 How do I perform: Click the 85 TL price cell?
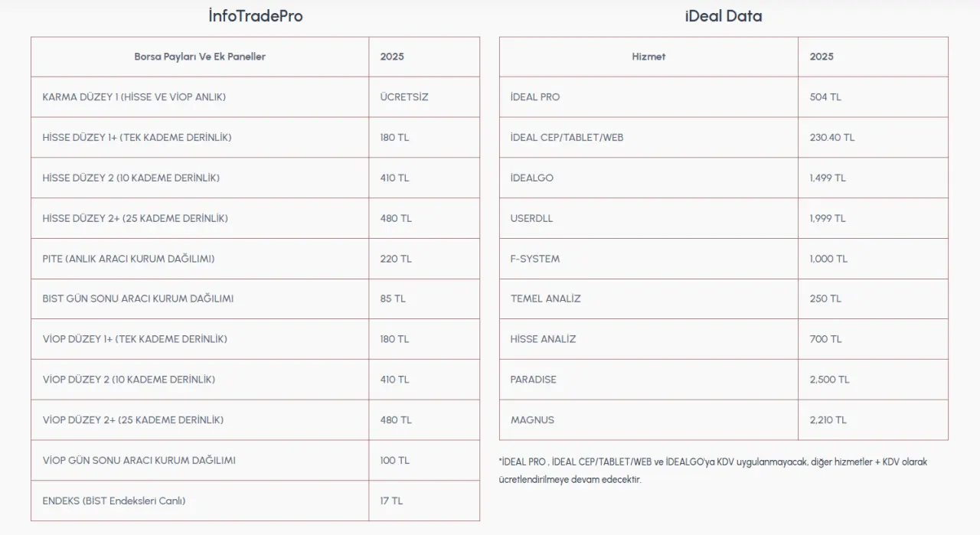(393, 298)
